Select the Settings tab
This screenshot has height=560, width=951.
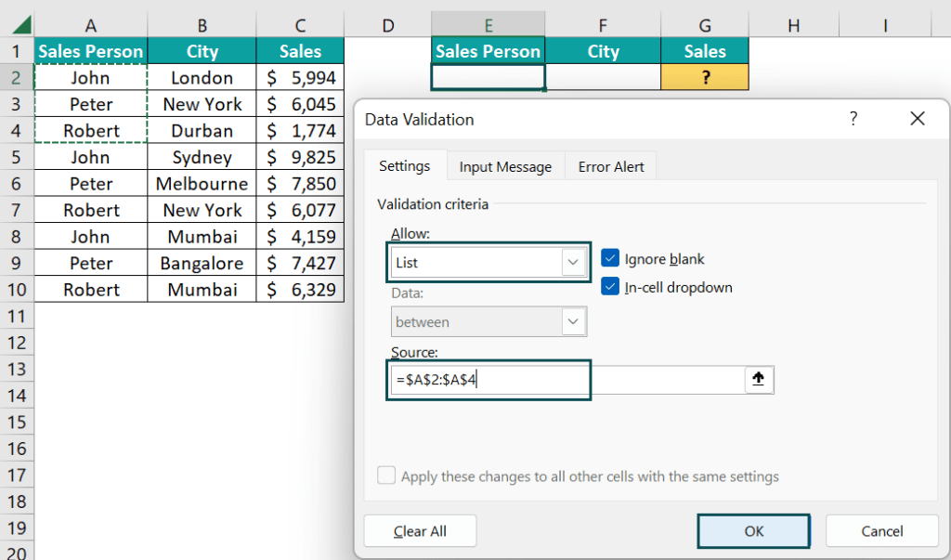(405, 166)
